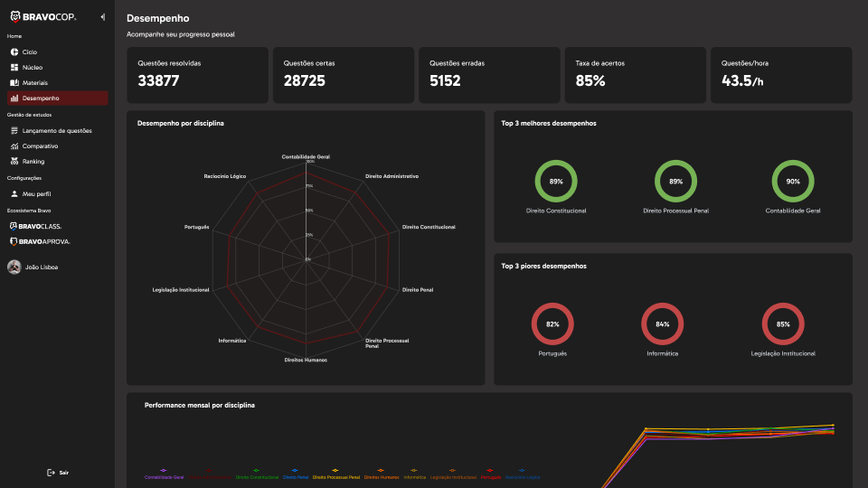Click the Meu perfil person icon
The image size is (868, 488).
click(14, 194)
